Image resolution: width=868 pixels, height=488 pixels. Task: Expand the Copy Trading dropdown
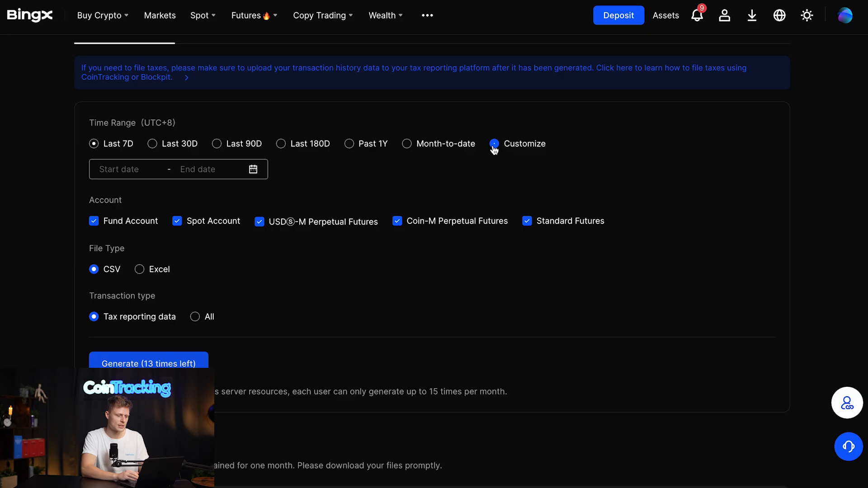pos(323,15)
